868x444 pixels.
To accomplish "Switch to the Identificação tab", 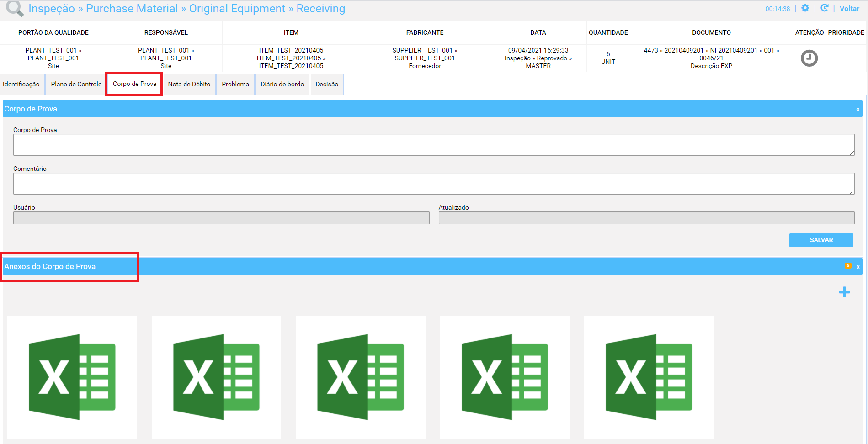I will point(21,84).
